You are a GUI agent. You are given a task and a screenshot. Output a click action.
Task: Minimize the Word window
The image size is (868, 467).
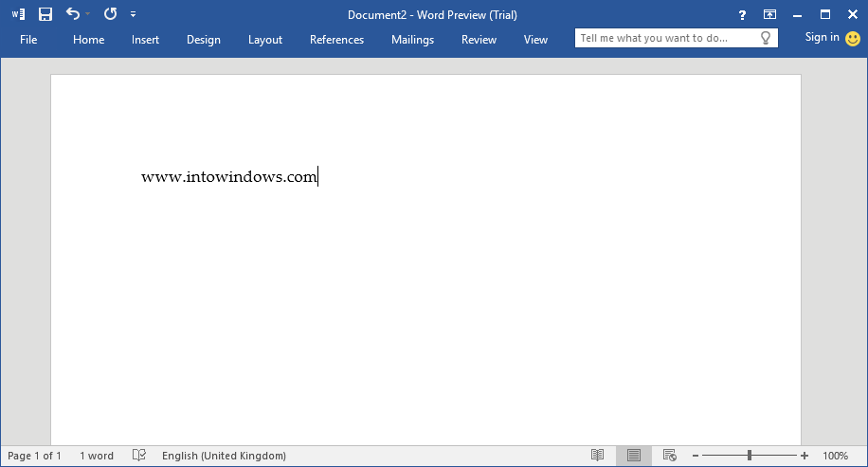pyautogui.click(x=797, y=15)
